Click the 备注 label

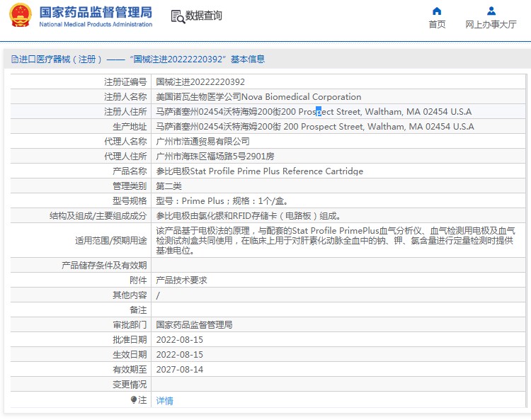(x=138, y=310)
